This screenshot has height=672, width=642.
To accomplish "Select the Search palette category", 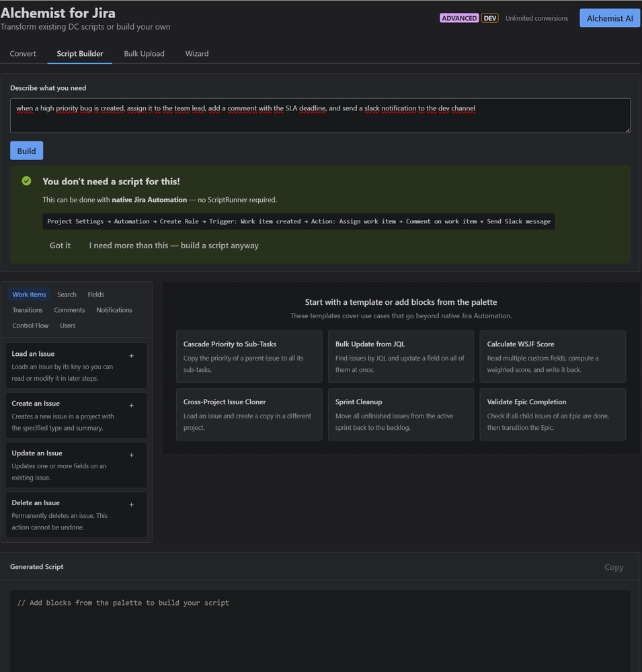I will (67, 294).
